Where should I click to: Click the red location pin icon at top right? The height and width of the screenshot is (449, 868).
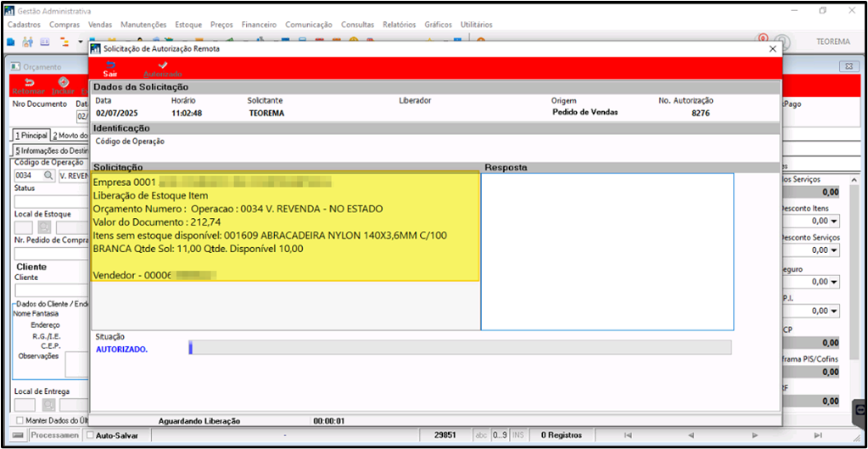click(764, 39)
